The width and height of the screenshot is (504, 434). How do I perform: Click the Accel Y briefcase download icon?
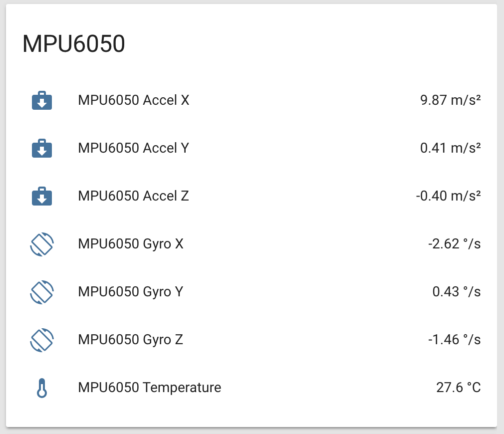coord(42,149)
